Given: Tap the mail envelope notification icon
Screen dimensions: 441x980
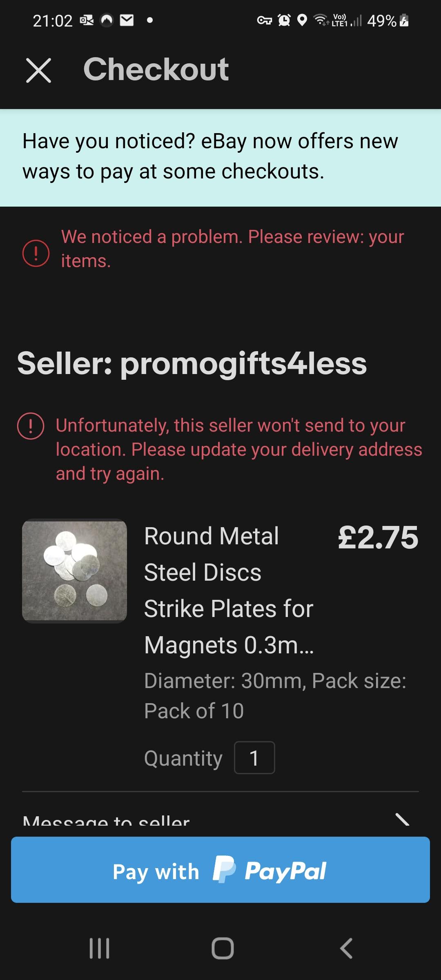Looking at the screenshot, I should [127, 20].
